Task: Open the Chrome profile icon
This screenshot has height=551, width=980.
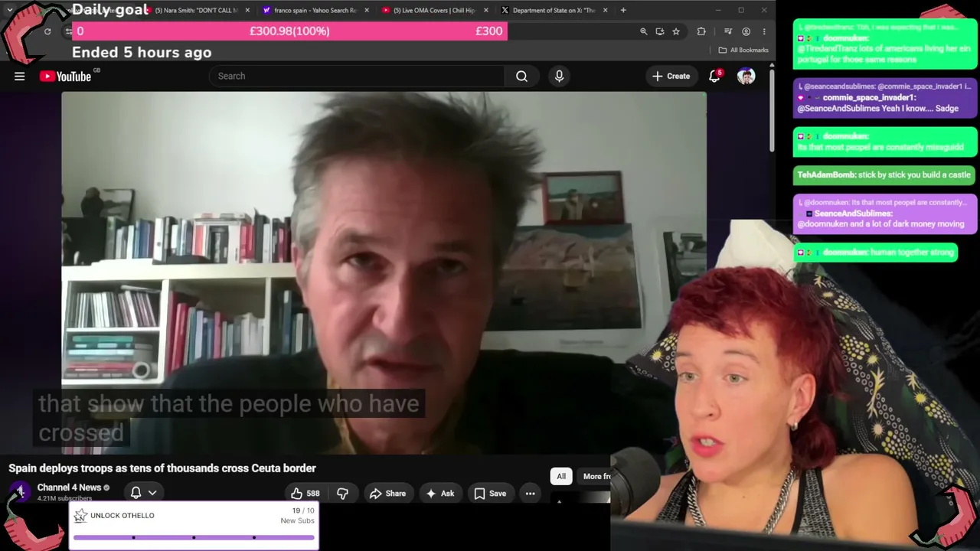Action: click(x=746, y=31)
